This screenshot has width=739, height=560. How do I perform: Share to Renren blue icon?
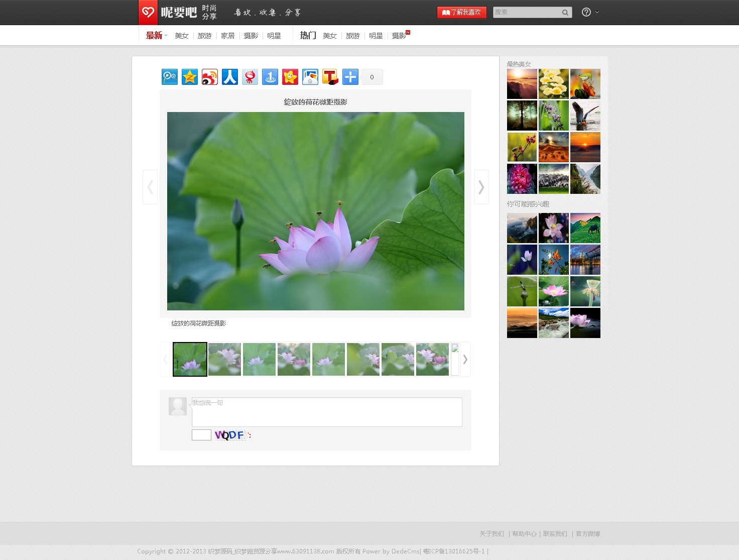point(230,77)
